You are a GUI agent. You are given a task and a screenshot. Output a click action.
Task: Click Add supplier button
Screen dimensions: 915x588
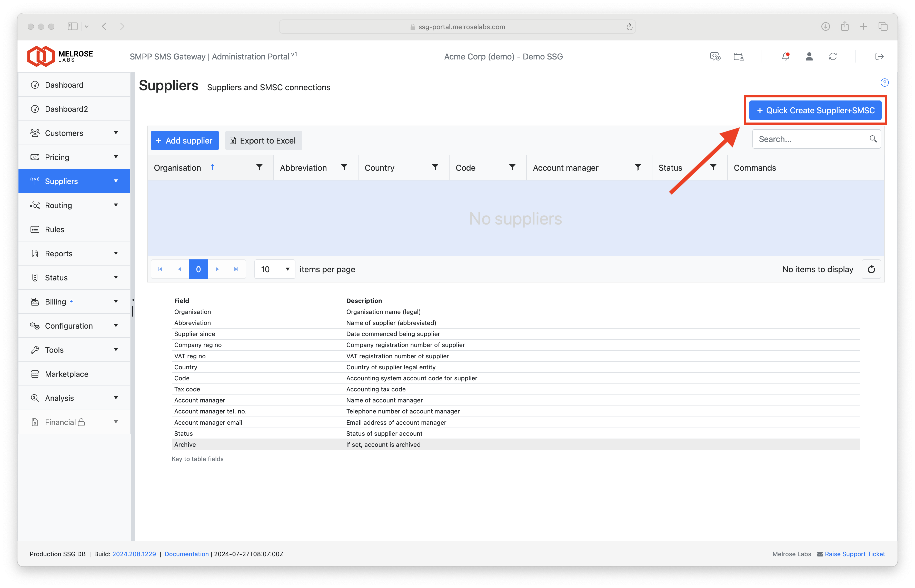coord(185,140)
